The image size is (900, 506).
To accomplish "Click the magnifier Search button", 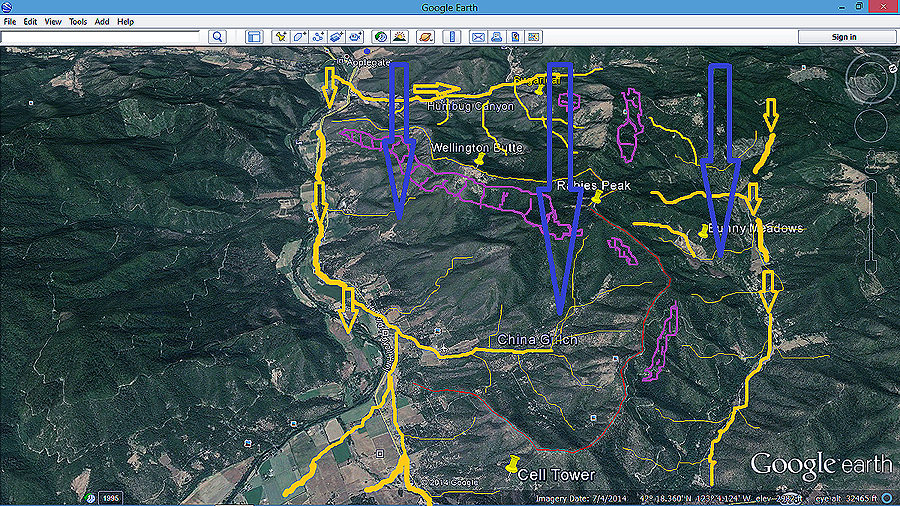I will 217,37.
